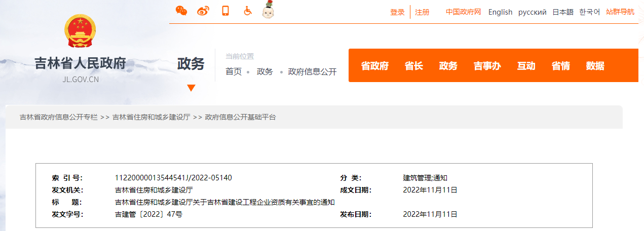Switch language to English

(x=500, y=12)
